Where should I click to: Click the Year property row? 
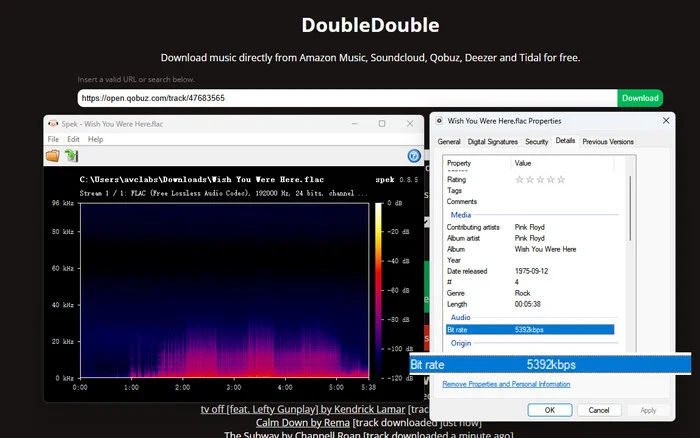coord(530,260)
